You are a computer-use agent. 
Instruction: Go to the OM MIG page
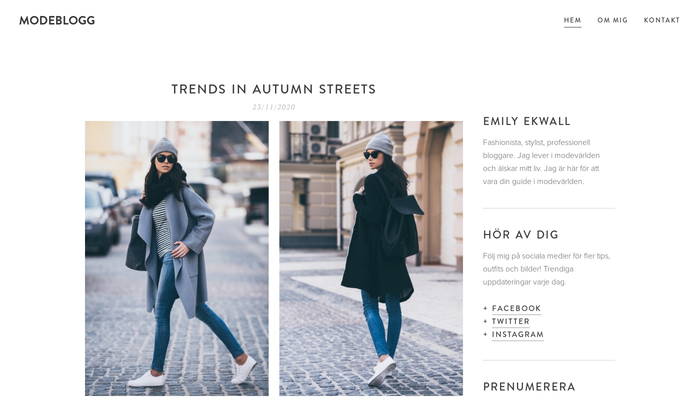pos(612,20)
